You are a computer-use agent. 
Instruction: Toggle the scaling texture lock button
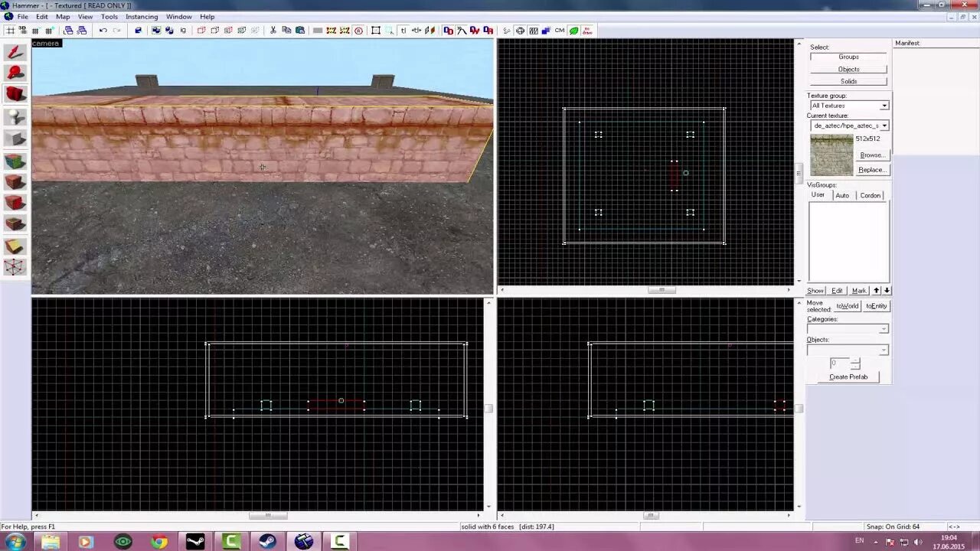tap(416, 31)
